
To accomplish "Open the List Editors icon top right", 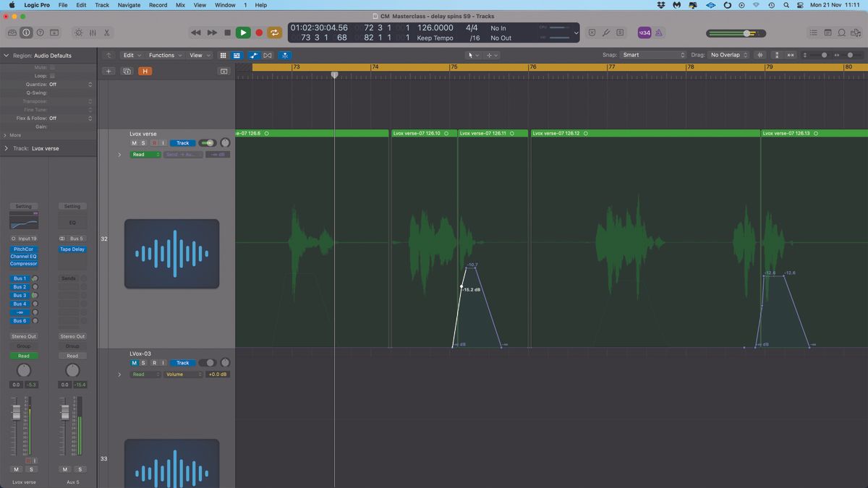I will coord(814,33).
